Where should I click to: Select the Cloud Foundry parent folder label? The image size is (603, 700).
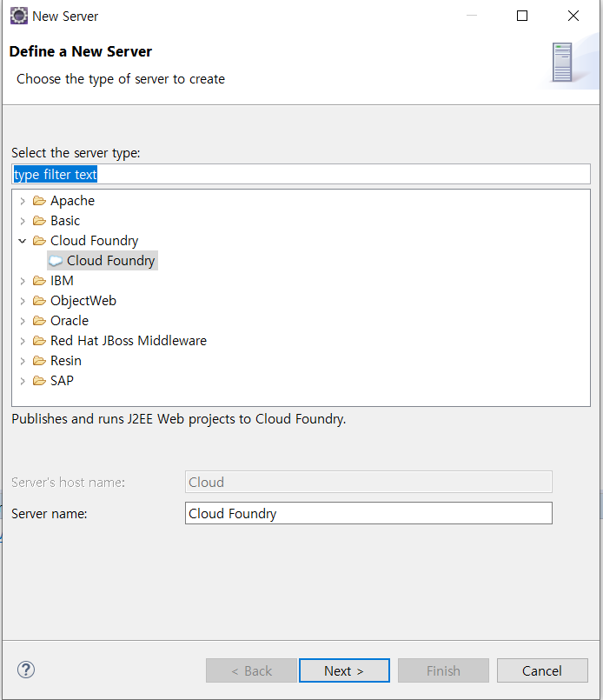point(94,241)
